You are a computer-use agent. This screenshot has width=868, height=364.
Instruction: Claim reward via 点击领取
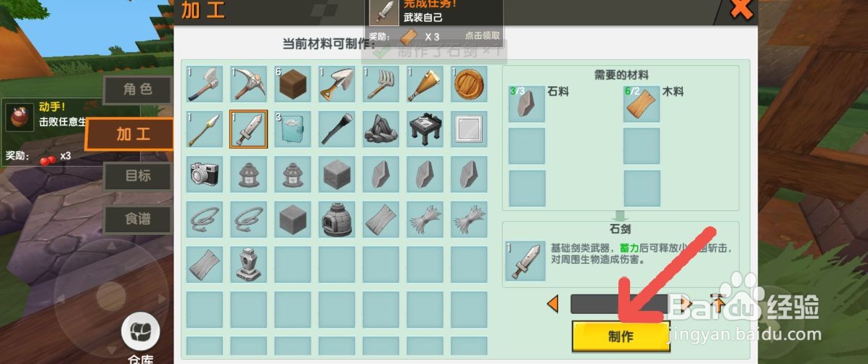coord(482,36)
